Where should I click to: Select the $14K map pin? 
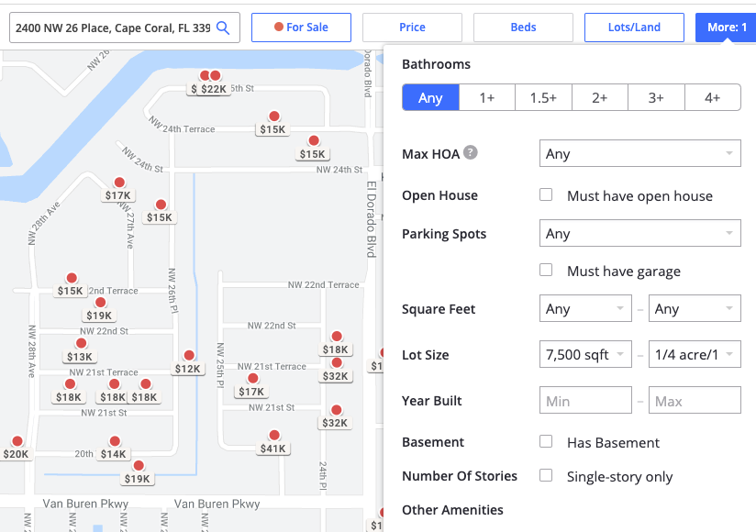[x=114, y=453]
